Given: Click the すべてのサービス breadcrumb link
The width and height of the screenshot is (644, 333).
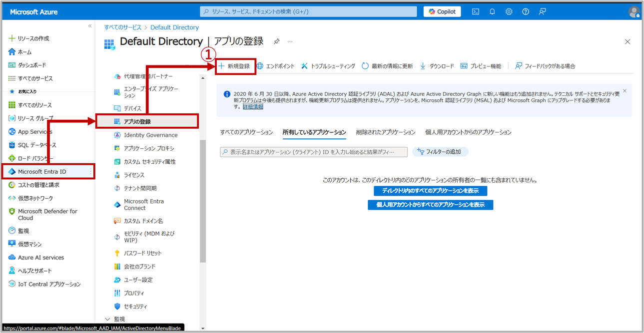Looking at the screenshot, I should tap(122, 27).
